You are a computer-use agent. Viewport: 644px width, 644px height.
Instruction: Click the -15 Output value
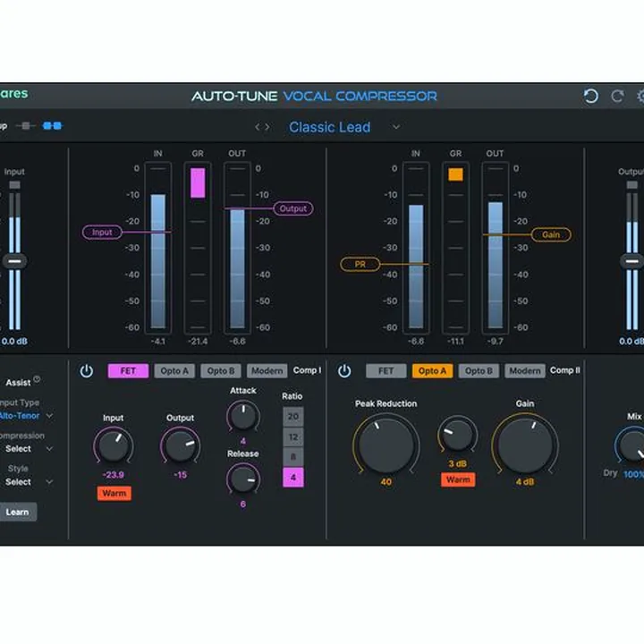coord(181,475)
